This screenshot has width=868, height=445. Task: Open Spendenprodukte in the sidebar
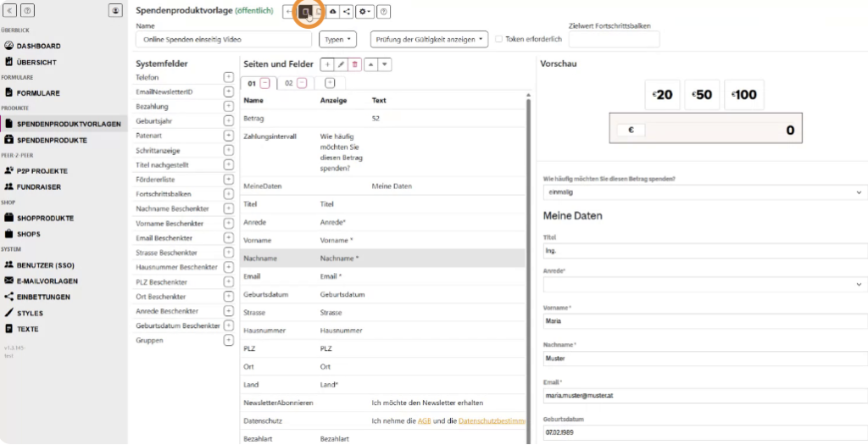coord(52,140)
